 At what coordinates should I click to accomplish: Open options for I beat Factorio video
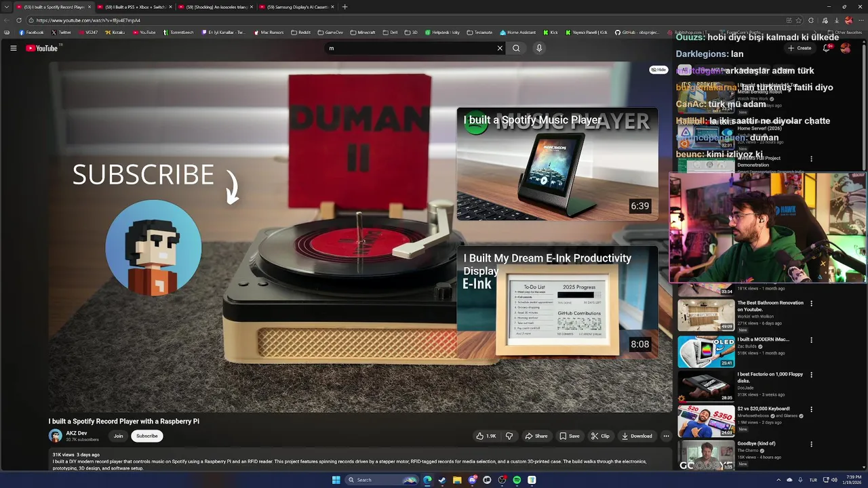811,375
